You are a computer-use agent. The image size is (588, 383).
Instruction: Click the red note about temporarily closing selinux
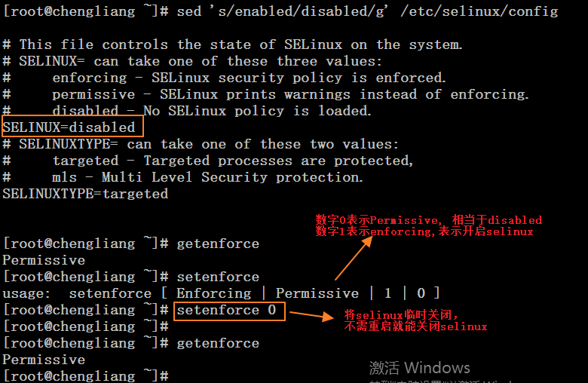click(x=415, y=320)
